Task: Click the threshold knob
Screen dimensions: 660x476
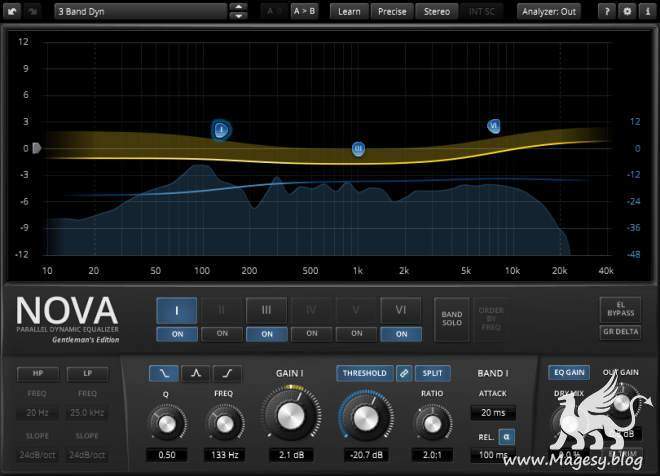Action: [x=366, y=417]
